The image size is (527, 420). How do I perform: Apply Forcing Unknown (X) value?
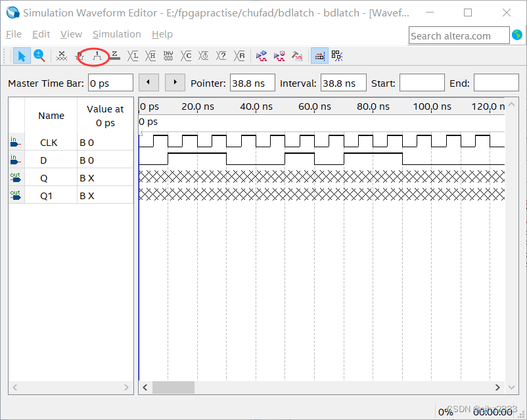[x=62, y=56]
